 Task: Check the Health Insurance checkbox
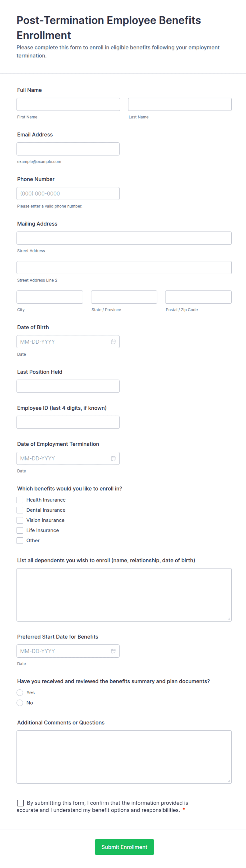[20, 500]
